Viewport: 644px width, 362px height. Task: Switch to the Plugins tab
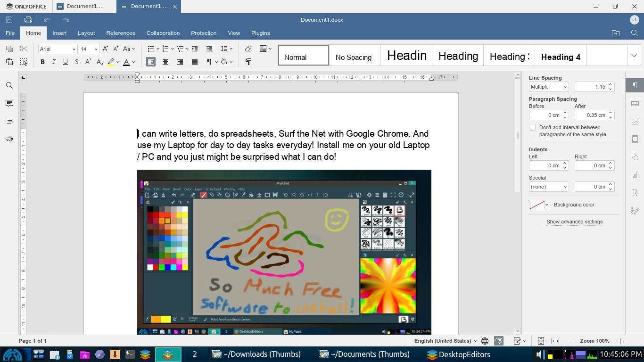pyautogui.click(x=261, y=33)
